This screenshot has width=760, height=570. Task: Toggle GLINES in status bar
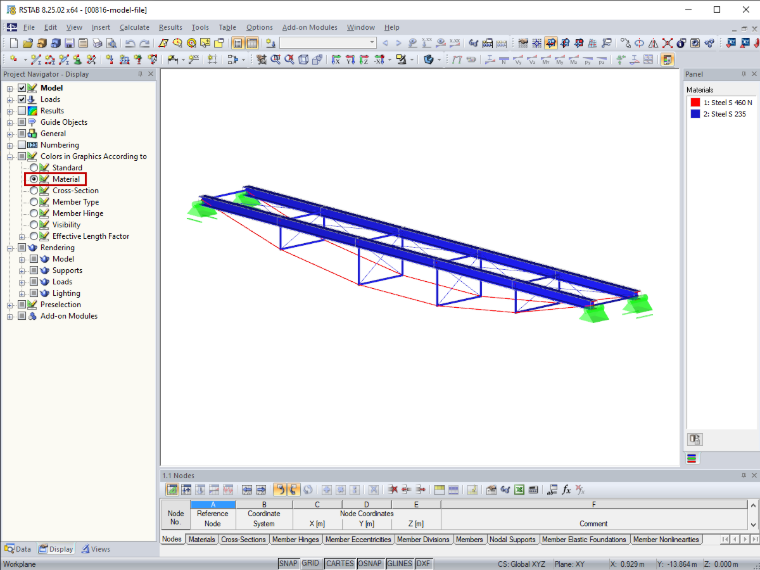pyautogui.click(x=399, y=563)
